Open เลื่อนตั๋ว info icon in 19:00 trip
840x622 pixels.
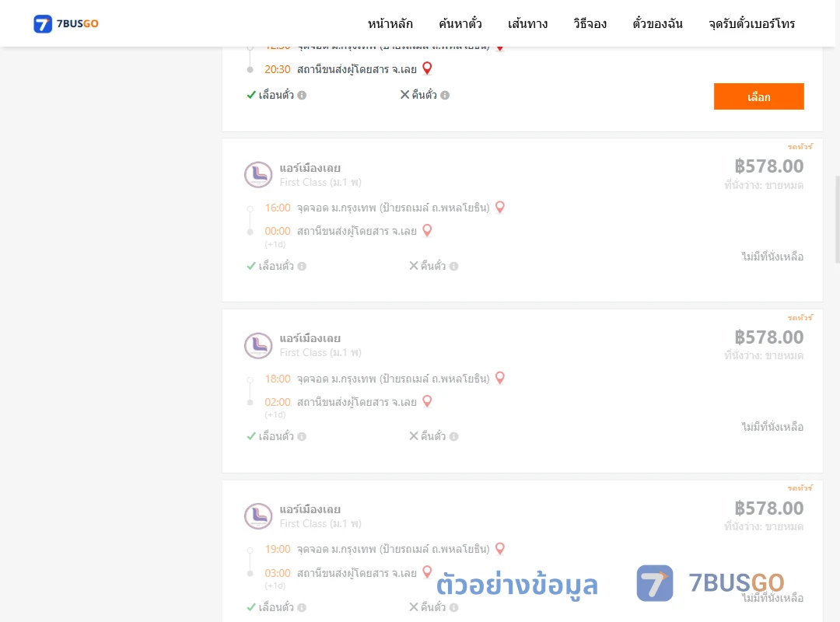pos(302,607)
